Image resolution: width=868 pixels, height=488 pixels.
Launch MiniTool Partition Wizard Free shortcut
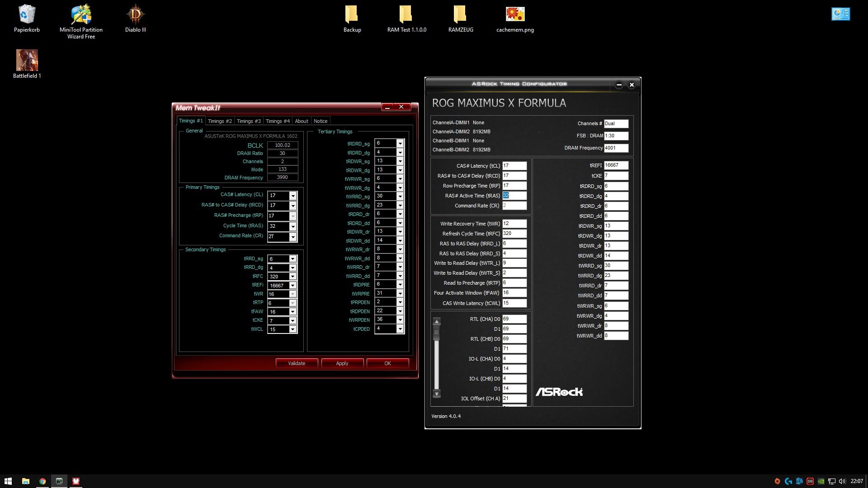coord(81,22)
